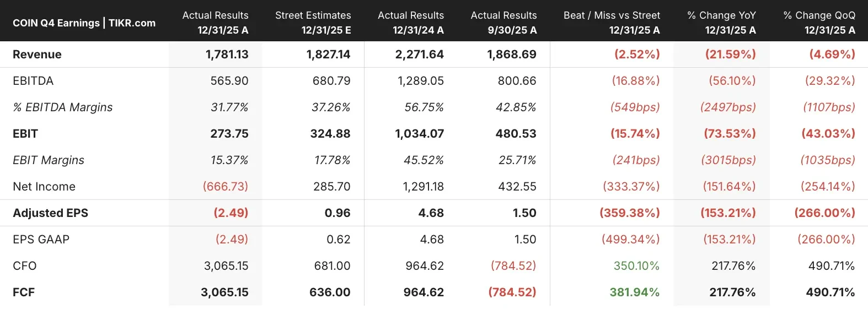Image resolution: width=868 pixels, height=315 pixels.
Task: Select the EBITDA row label
Action: (33, 81)
